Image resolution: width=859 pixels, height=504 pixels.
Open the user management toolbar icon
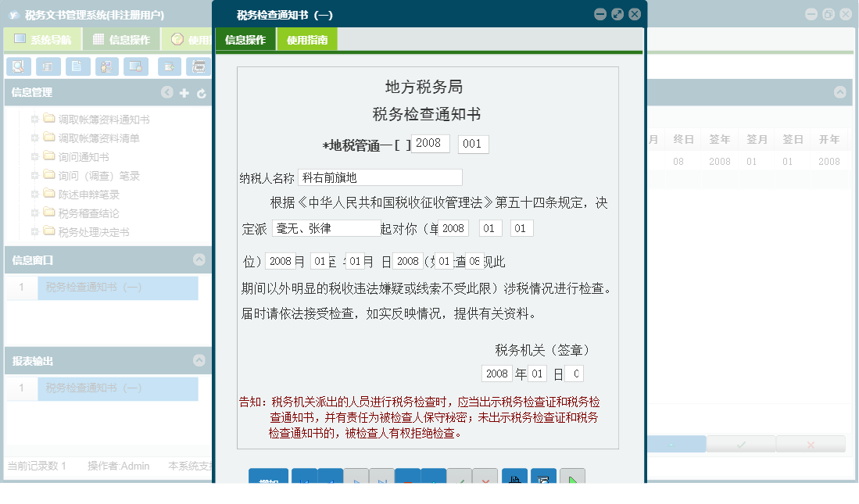tap(105, 66)
